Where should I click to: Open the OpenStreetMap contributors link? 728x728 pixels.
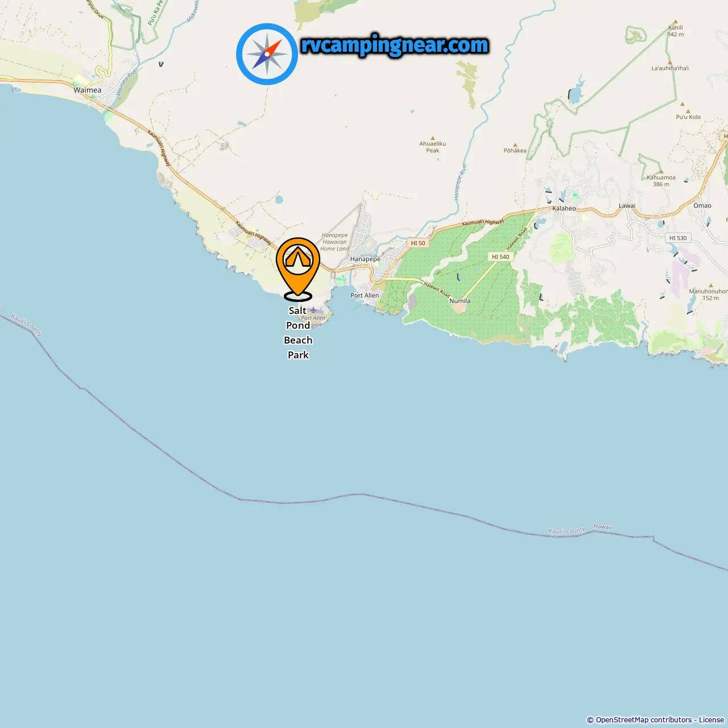pyautogui.click(x=644, y=720)
